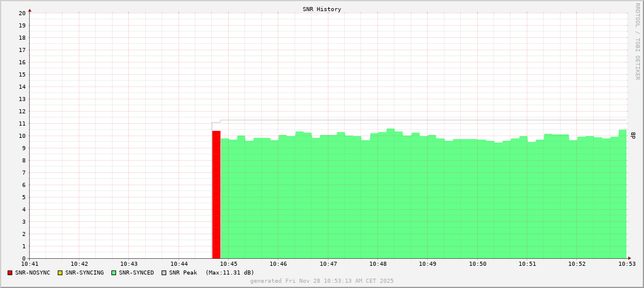Click the generated timestamp footer text

point(322,281)
